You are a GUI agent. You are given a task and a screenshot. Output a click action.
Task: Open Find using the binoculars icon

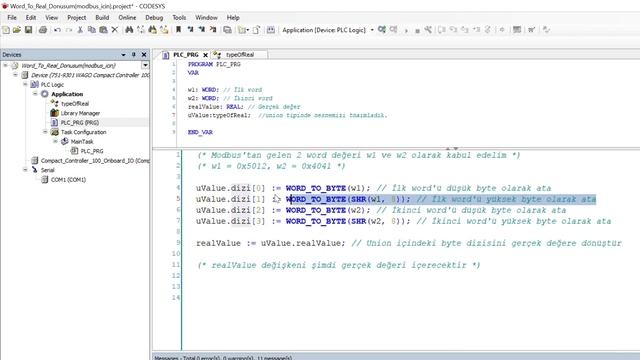click(x=129, y=30)
